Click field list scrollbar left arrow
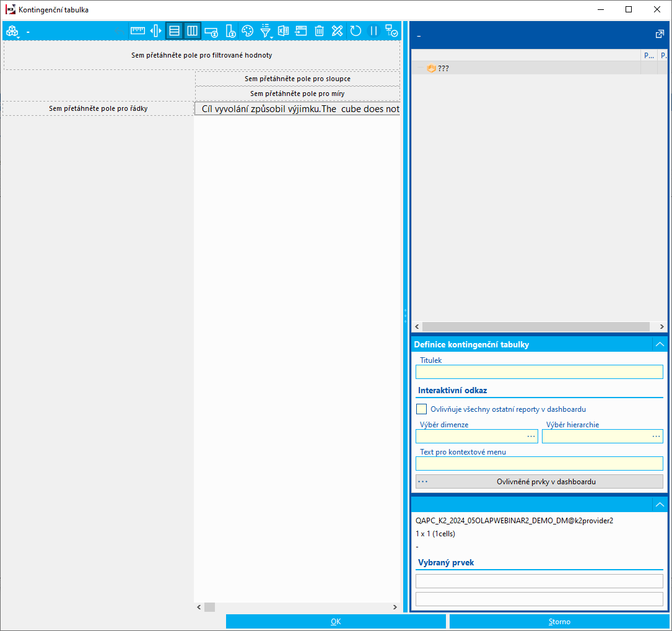The height and width of the screenshot is (631, 672). click(417, 326)
